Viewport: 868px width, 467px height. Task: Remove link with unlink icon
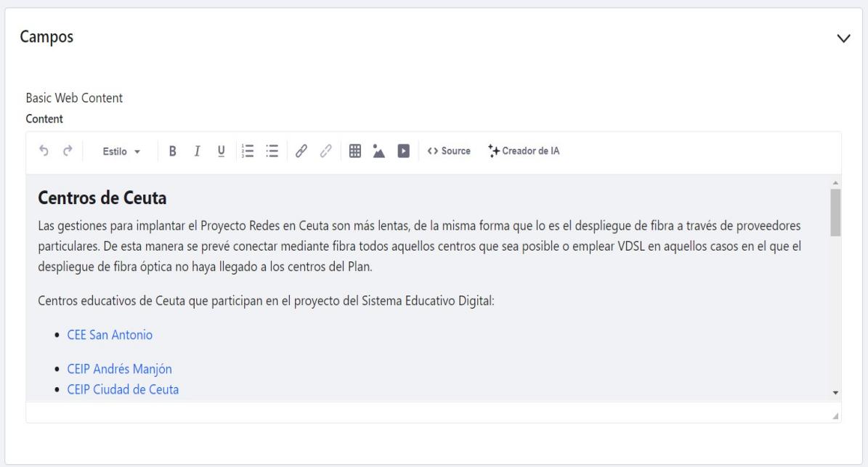(x=325, y=151)
